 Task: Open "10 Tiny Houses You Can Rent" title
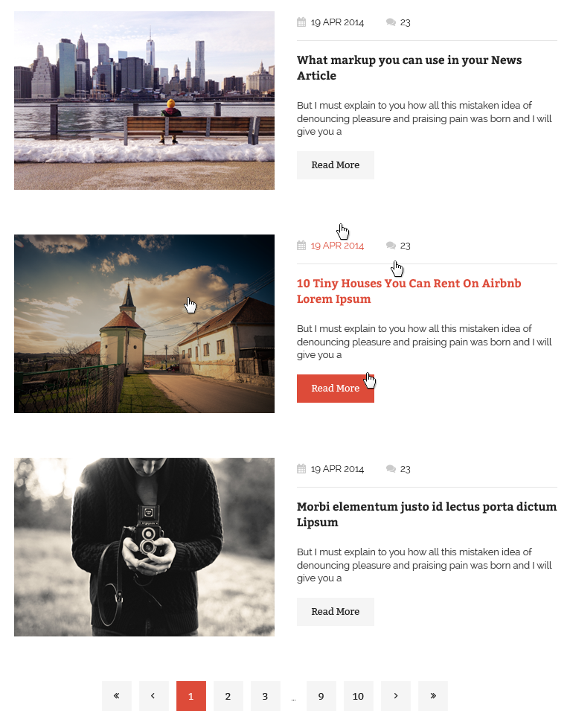pyautogui.click(x=409, y=291)
